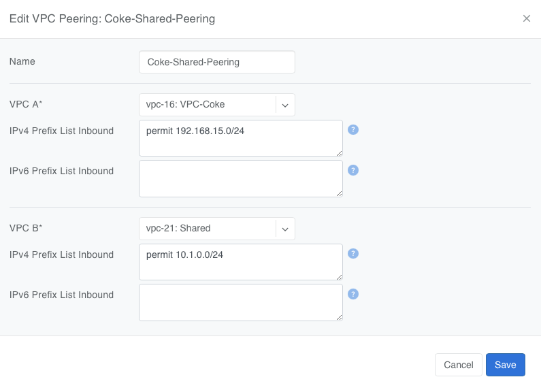The image size is (541, 392).
Task: Grab resize handle of VPC A IPv6 text area
Action: tap(339, 193)
